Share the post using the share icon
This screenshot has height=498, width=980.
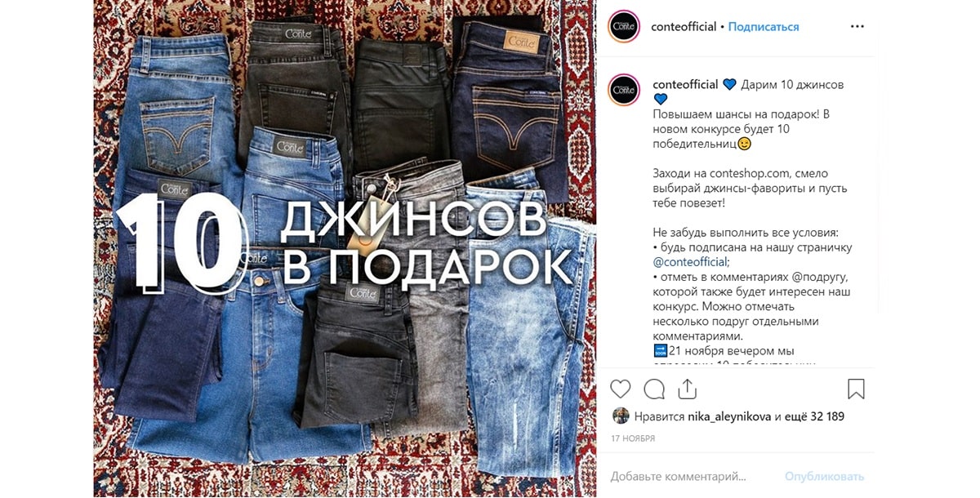point(687,389)
